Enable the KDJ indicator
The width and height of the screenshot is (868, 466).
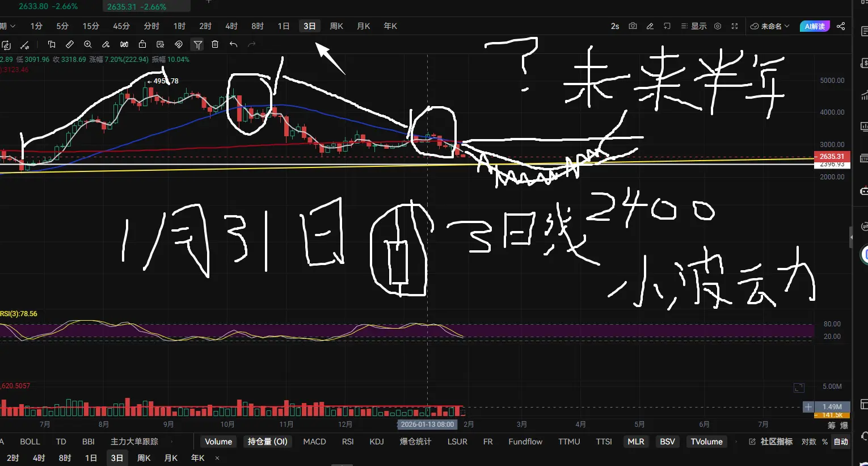[377, 442]
